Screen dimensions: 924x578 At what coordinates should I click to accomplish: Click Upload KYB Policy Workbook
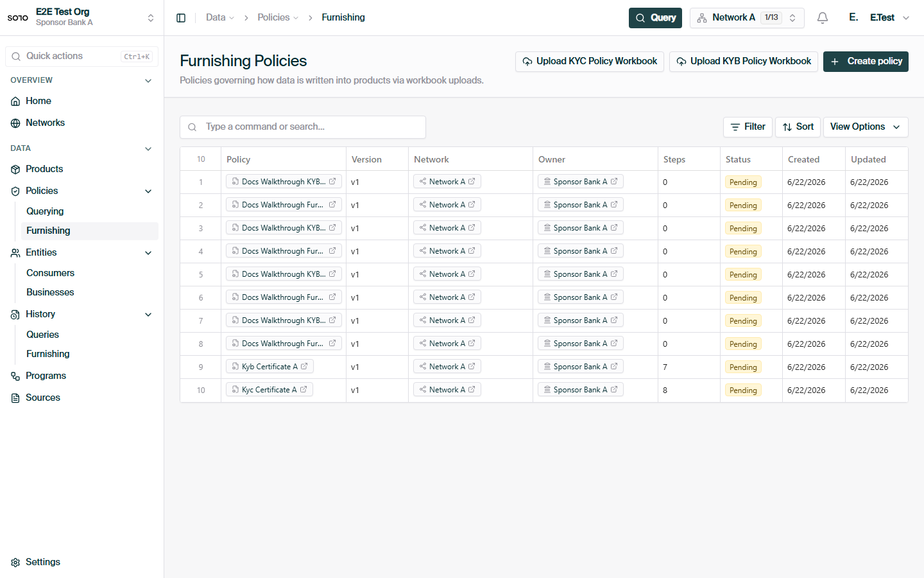pyautogui.click(x=744, y=62)
